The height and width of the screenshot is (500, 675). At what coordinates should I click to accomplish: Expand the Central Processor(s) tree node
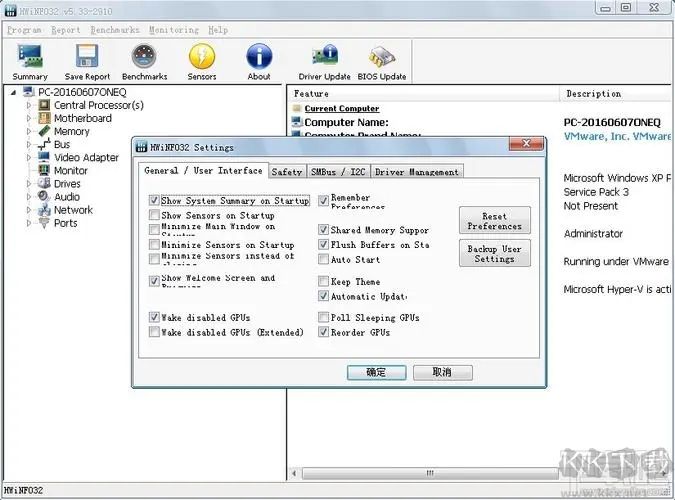tap(28, 105)
